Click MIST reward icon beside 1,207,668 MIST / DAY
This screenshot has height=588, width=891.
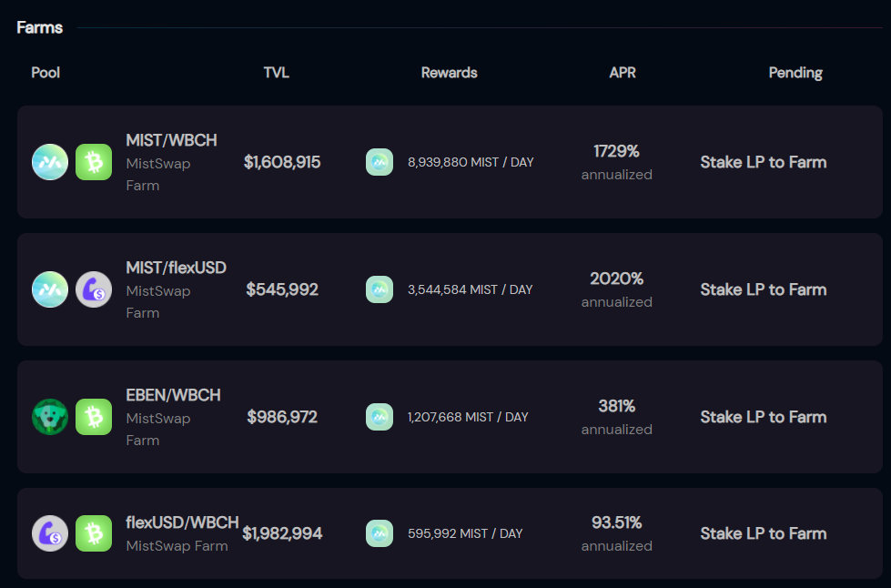click(x=380, y=417)
